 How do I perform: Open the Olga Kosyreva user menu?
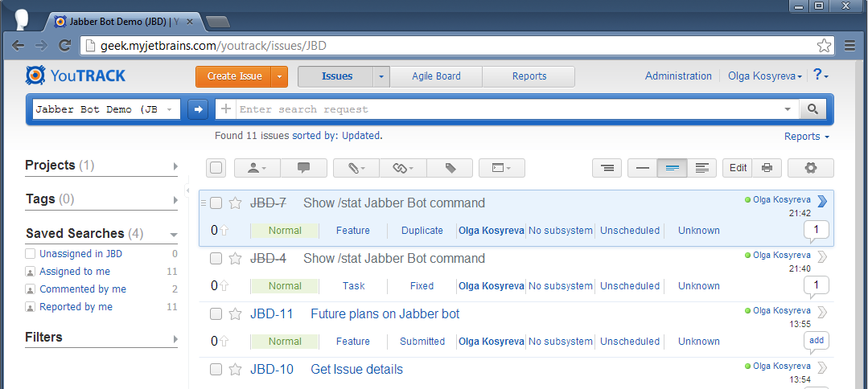765,76
